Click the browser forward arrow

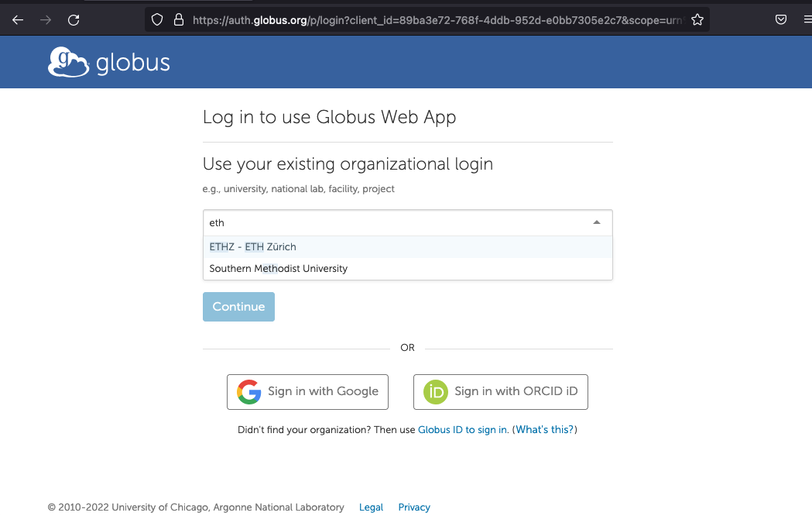click(x=46, y=20)
